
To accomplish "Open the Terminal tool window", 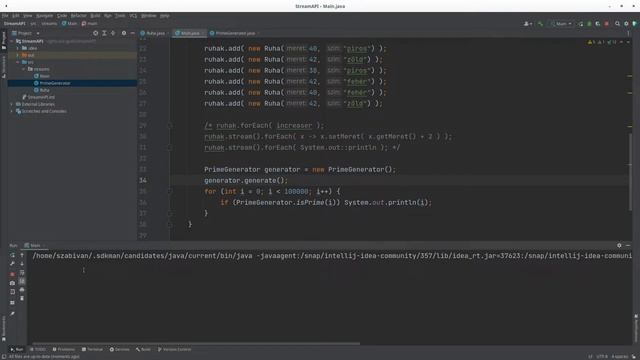I will (x=92, y=349).
